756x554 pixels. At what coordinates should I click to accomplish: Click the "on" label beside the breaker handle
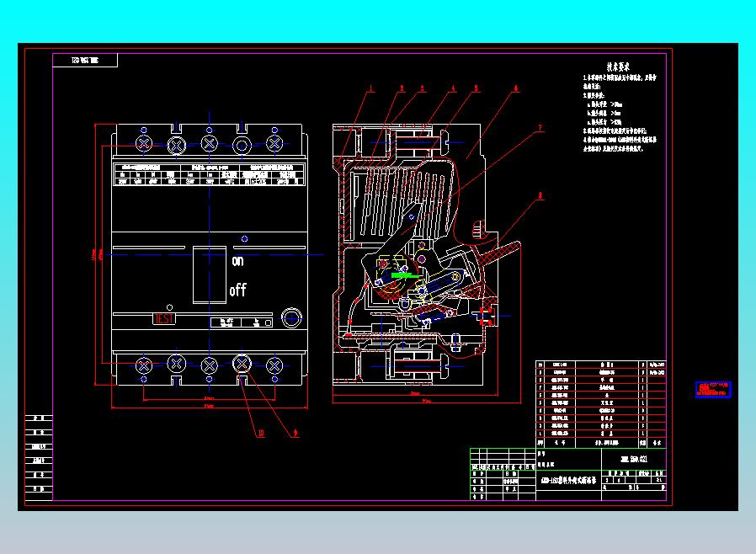[237, 261]
